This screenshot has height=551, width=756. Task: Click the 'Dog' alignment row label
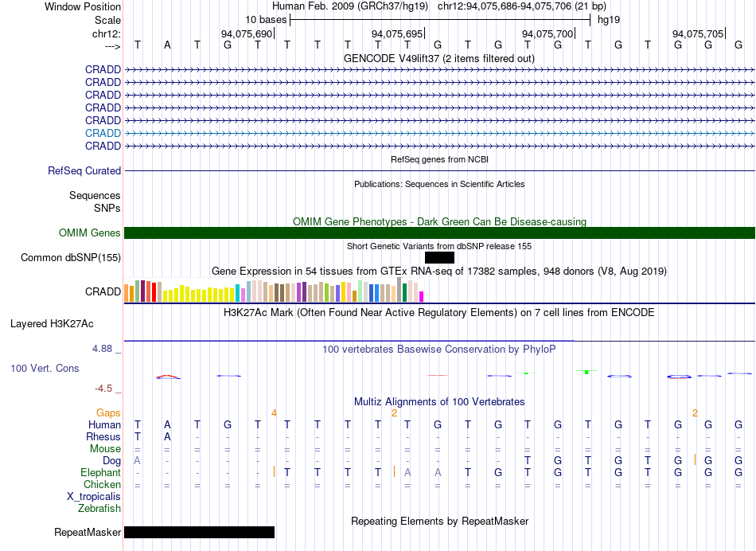tap(111, 461)
